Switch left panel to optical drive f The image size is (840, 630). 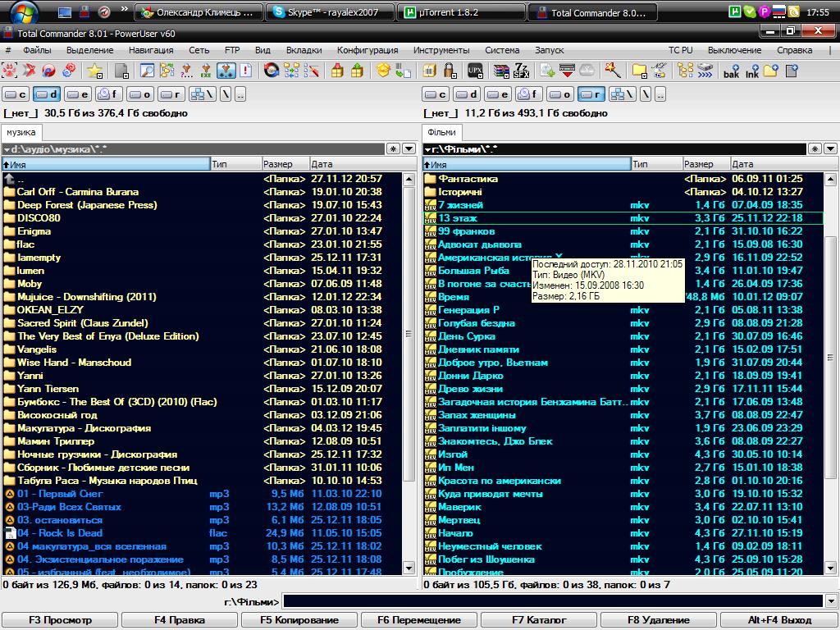(109, 95)
